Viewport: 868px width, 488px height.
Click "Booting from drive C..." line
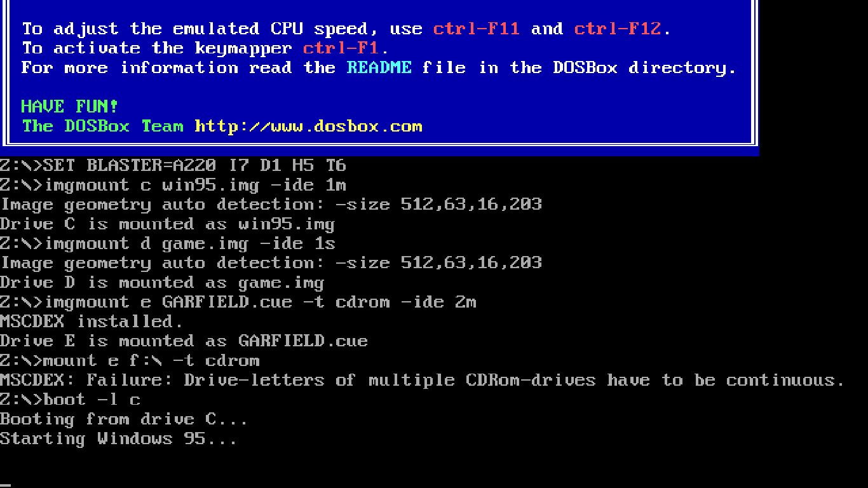[124, 419]
